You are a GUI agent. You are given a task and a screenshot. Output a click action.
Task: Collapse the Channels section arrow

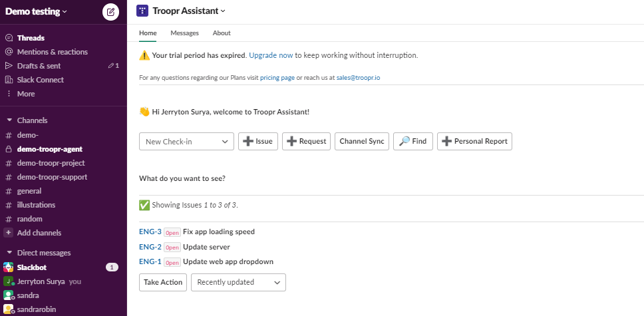tap(9, 120)
